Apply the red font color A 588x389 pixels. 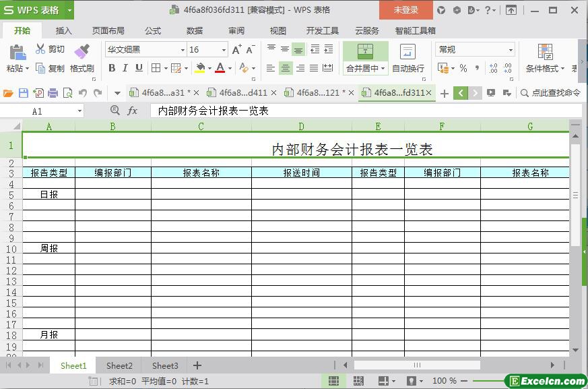(220, 68)
